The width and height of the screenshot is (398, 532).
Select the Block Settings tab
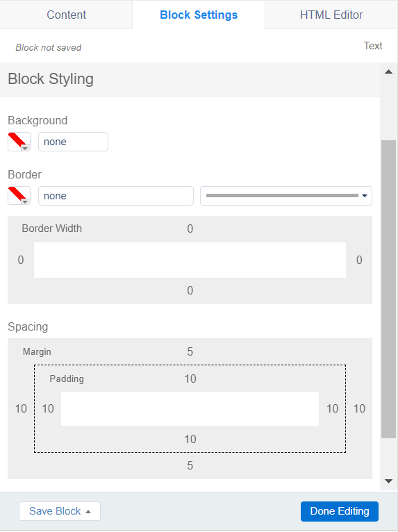tap(199, 15)
